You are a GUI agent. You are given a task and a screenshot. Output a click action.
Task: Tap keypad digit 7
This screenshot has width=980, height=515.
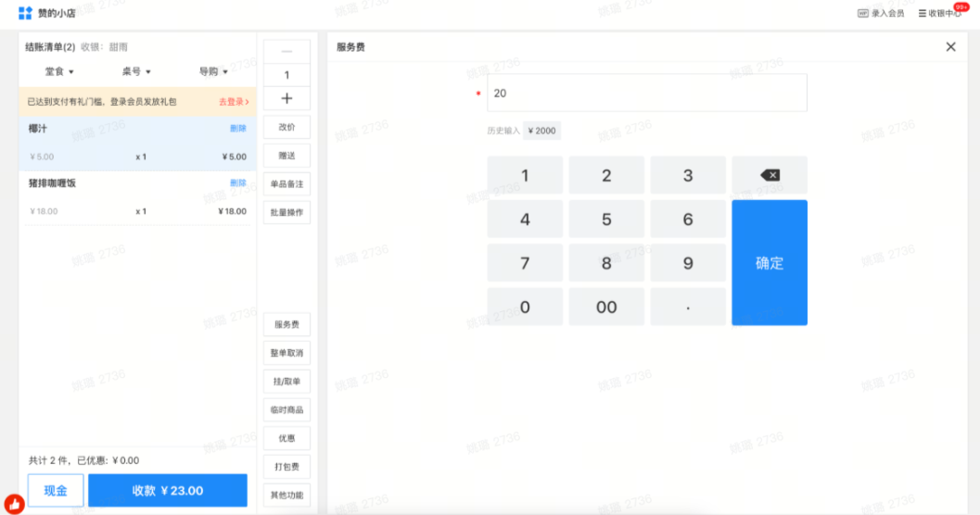525,263
